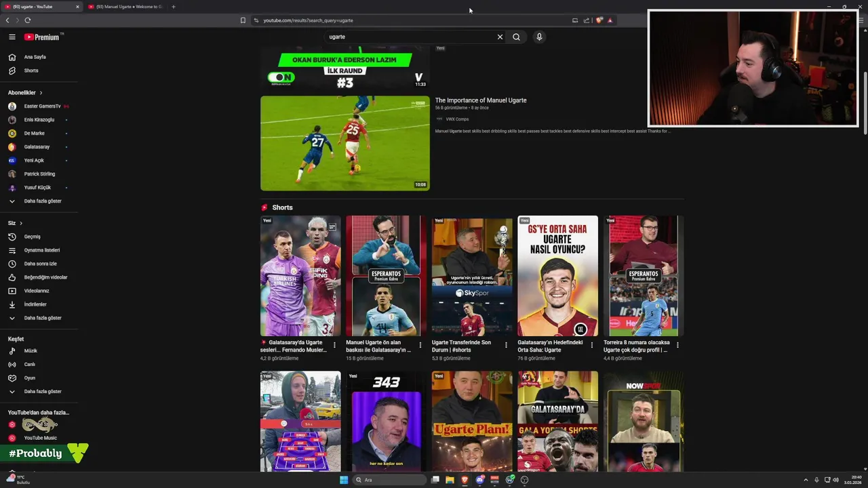
Task: Open the YouTube hamburger guide menu
Action: tap(12, 37)
